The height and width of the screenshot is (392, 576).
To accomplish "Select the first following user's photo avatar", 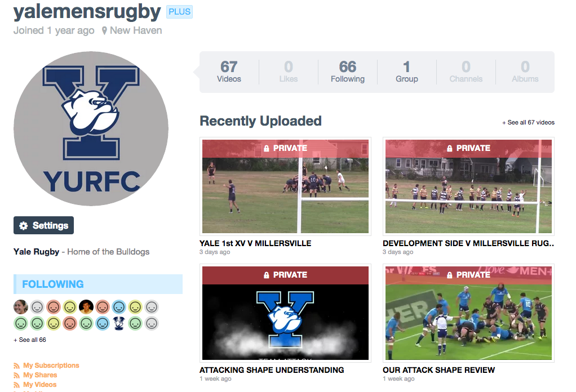I will tap(20, 307).
